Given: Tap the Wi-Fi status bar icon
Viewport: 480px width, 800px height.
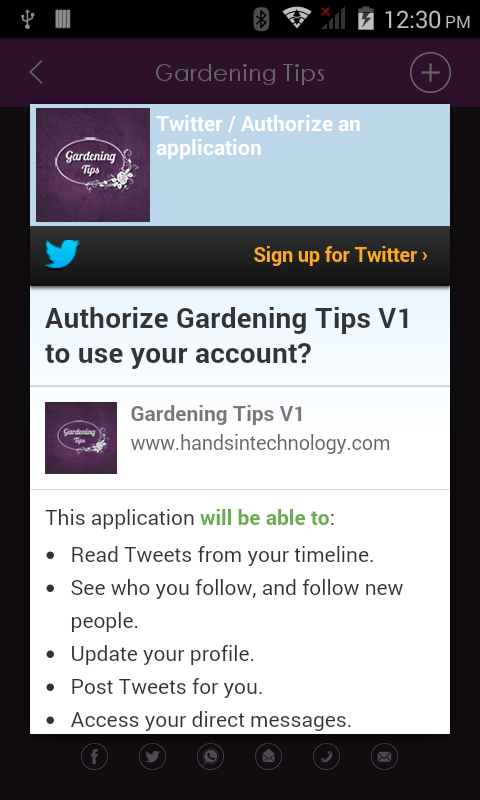Looking at the screenshot, I should coord(297,19).
